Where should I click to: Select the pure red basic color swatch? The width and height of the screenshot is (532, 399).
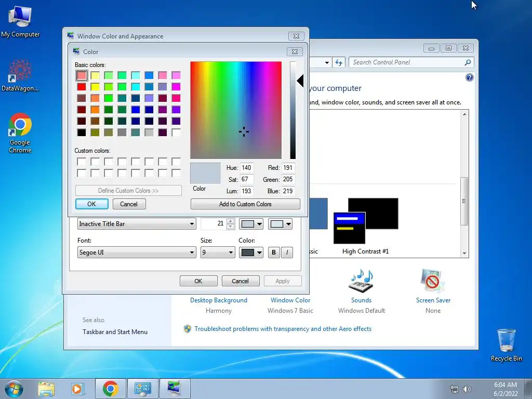tap(82, 87)
